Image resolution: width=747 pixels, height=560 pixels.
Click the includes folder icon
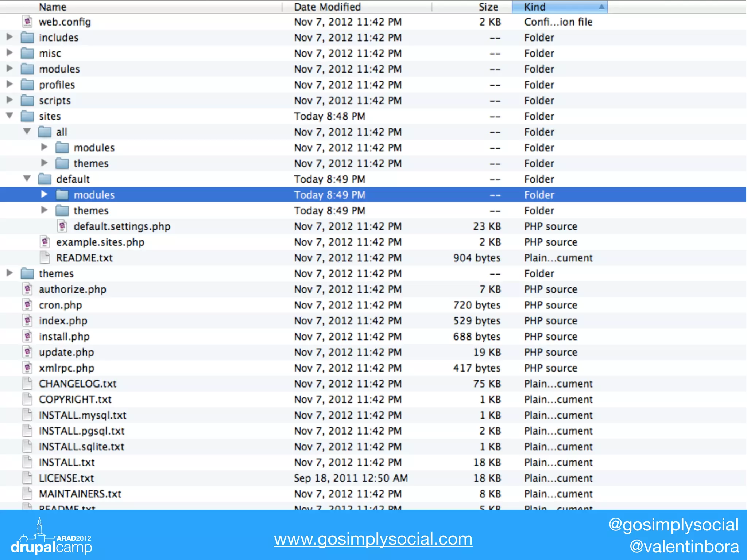[x=27, y=38]
